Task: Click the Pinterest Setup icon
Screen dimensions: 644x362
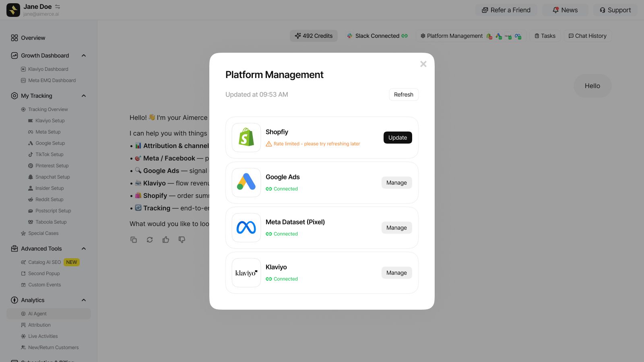Action: 31,166
